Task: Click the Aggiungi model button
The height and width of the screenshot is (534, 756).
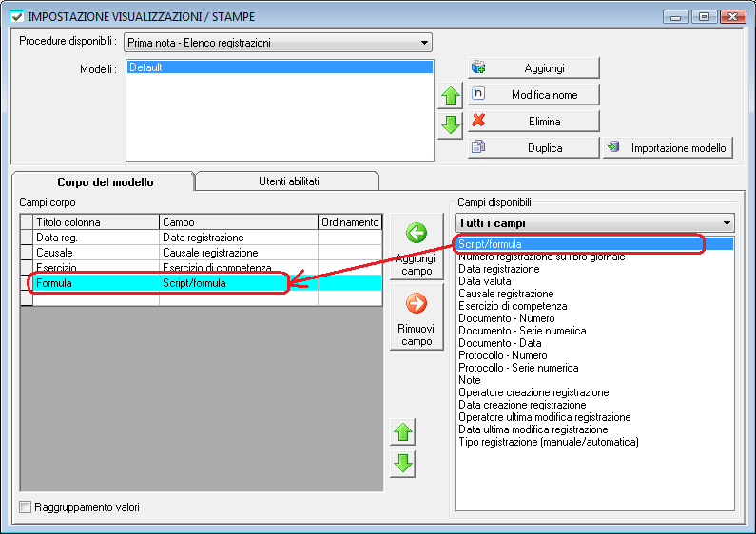Action: coord(533,68)
